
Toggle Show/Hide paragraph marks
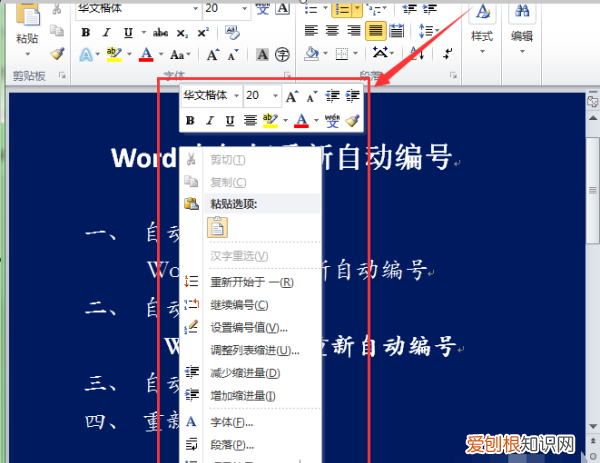448,54
